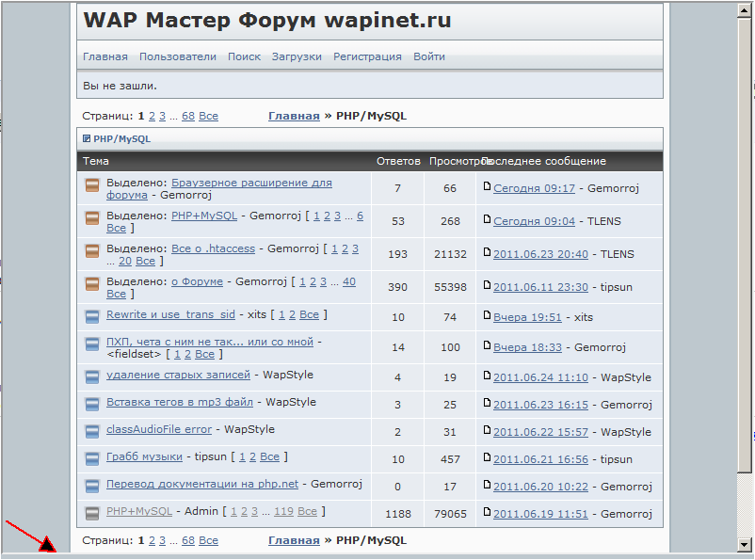Open the Rewrite и use_trans_sid topic
The width and height of the screenshot is (755, 560).
(170, 314)
